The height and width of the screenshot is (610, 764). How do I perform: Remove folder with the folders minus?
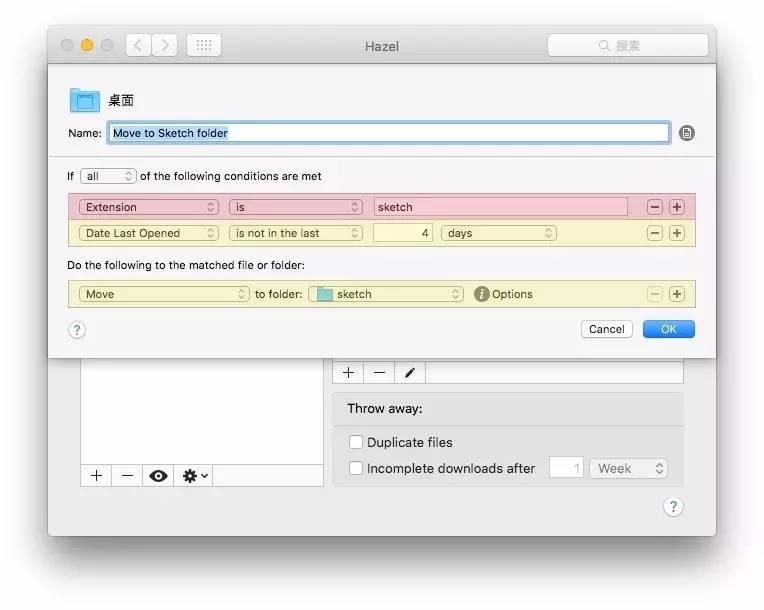coord(127,476)
